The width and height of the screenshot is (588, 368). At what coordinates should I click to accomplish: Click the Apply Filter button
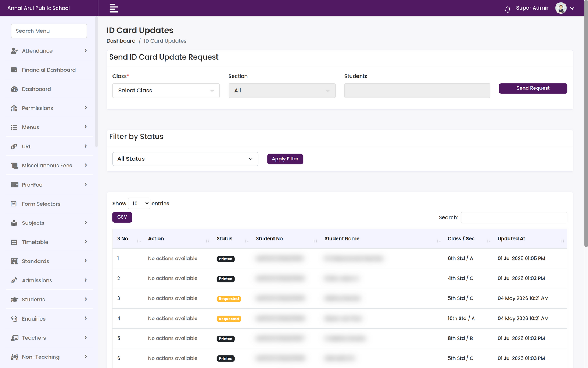pyautogui.click(x=285, y=159)
